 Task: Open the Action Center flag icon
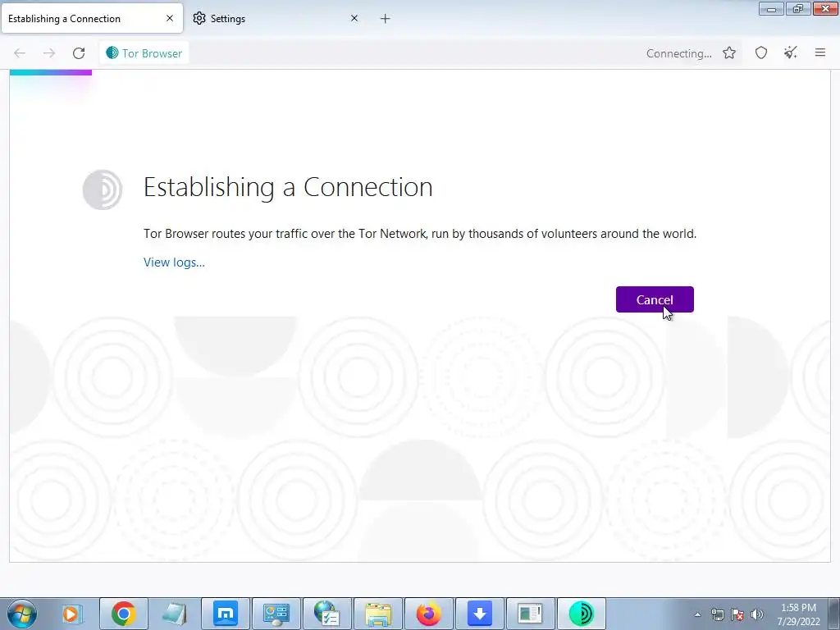737,614
